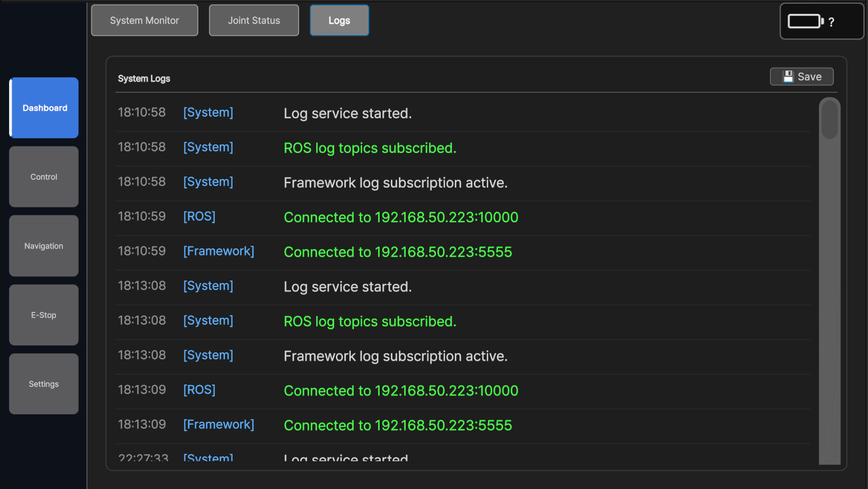The width and height of the screenshot is (868, 489).
Task: Click the System Logs panel heading
Action: (x=144, y=78)
